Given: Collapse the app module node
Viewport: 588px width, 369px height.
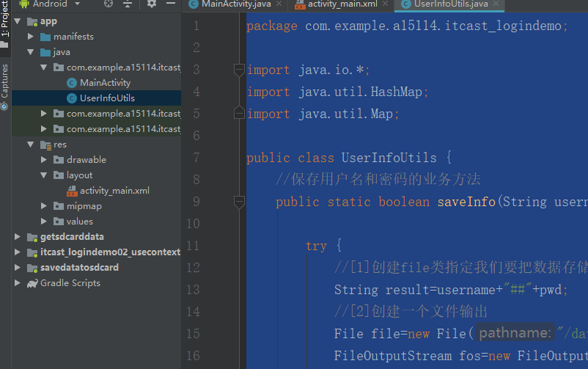Looking at the screenshot, I should [x=18, y=21].
